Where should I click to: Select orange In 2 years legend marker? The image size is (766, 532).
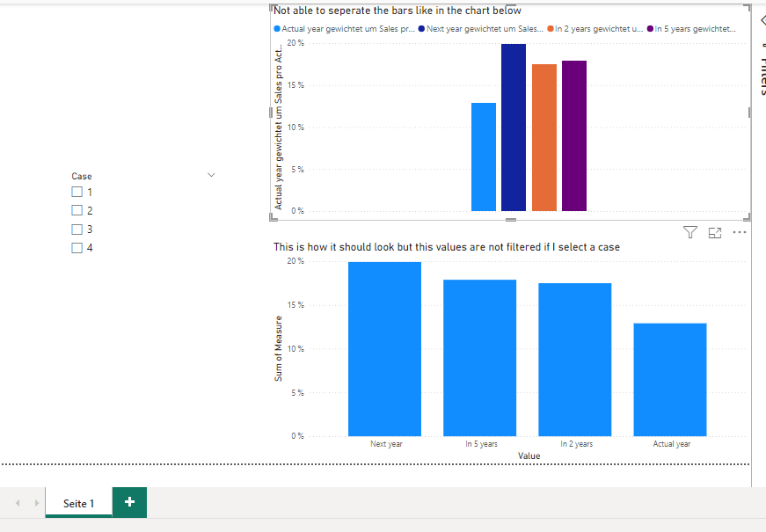pos(551,29)
